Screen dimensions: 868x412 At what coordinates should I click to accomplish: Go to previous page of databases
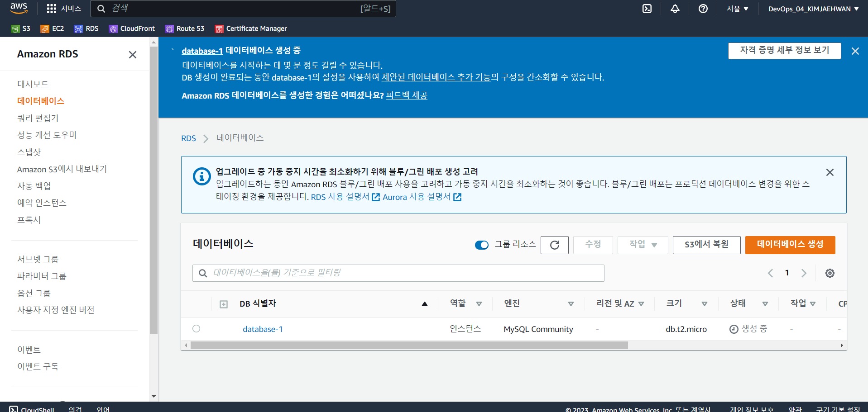(x=770, y=273)
